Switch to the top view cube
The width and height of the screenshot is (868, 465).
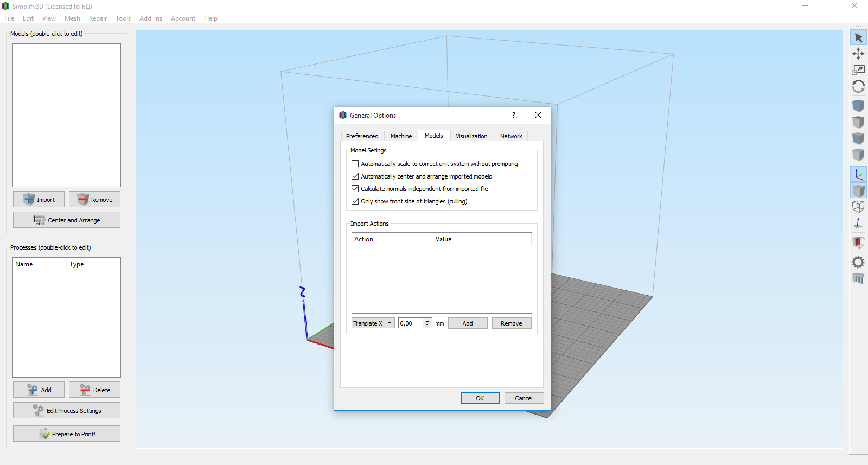[x=858, y=122]
